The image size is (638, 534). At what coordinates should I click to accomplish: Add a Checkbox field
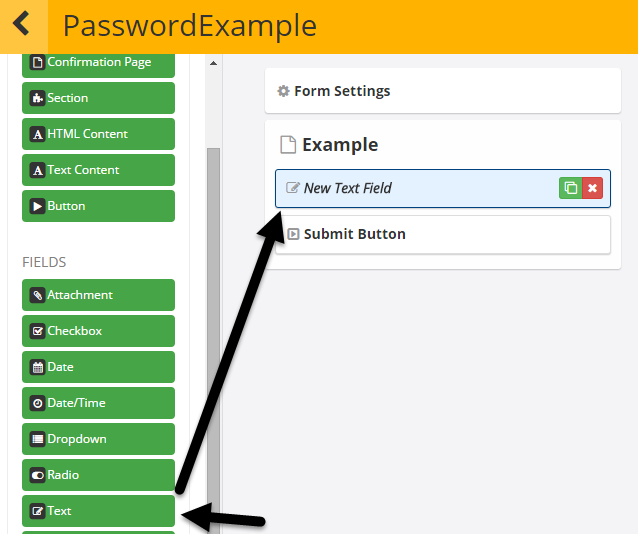tap(98, 331)
